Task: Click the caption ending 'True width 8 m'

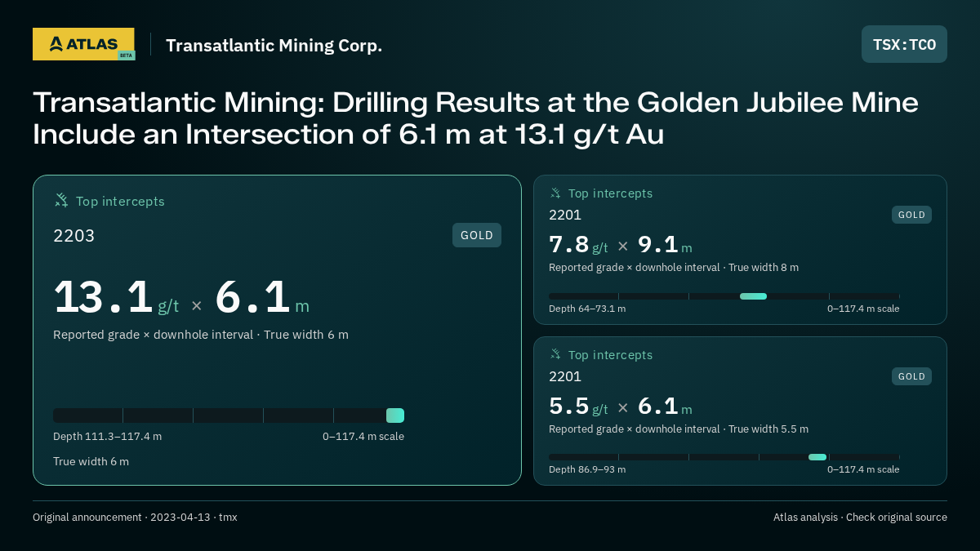Action: coord(674,267)
